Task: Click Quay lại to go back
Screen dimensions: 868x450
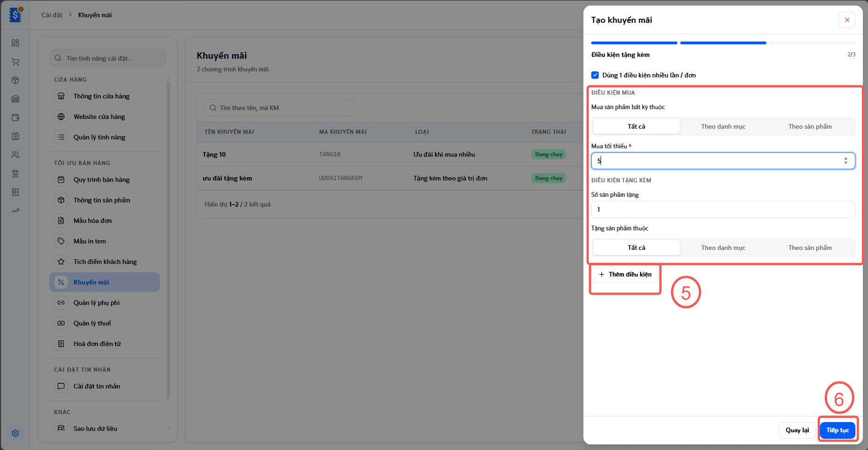Action: pos(797,430)
